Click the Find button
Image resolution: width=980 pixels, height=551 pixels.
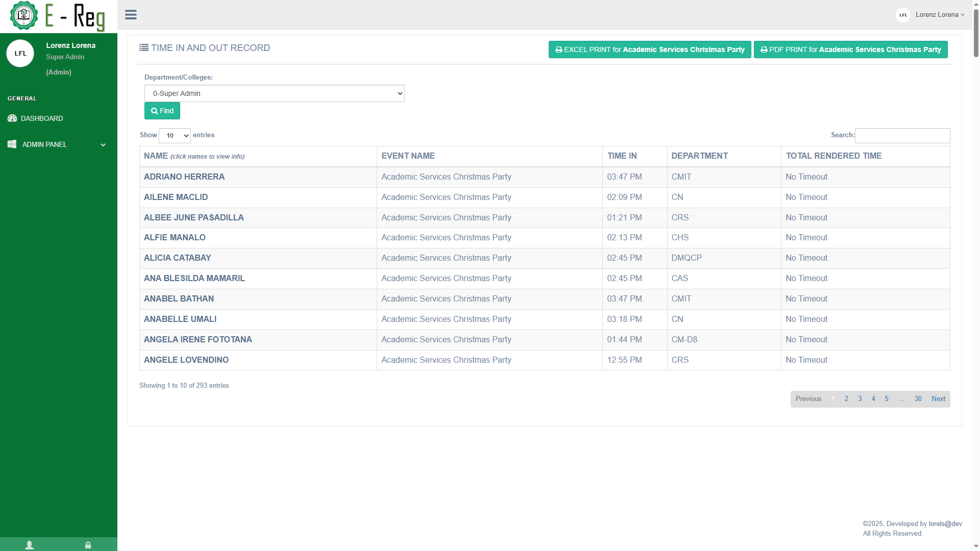[x=162, y=111]
